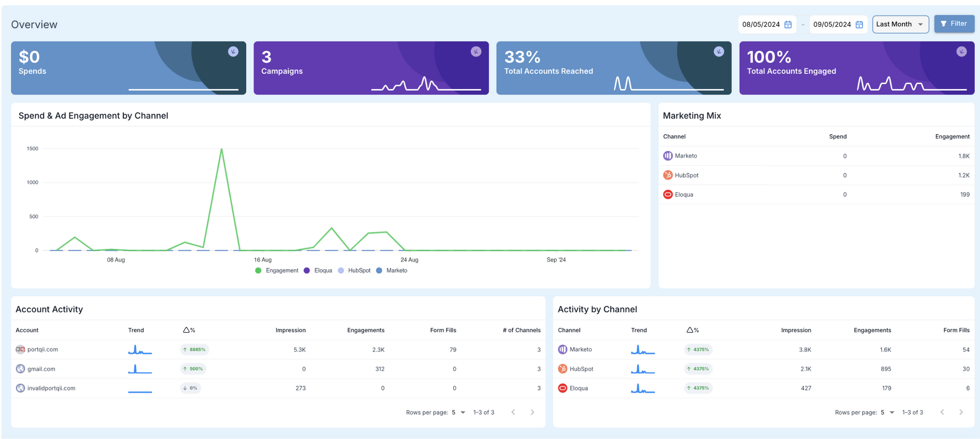
Task: Click the download icon on Spends card
Action: click(233, 51)
